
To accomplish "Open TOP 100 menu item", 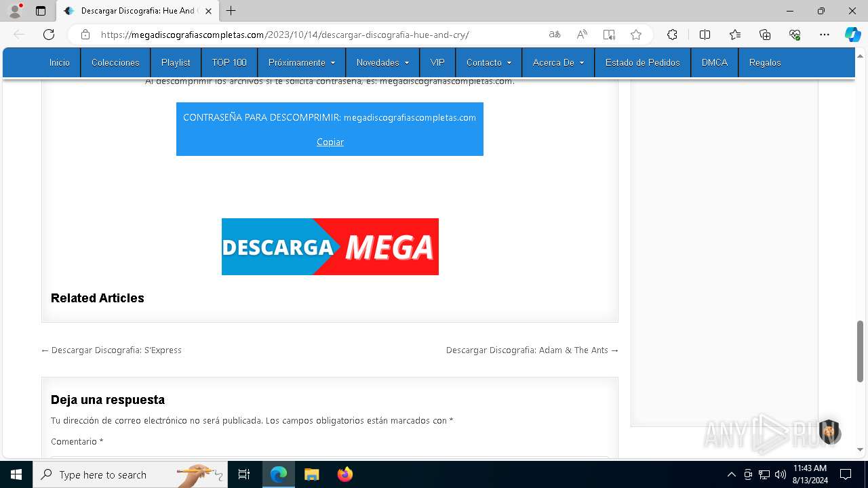I will [229, 62].
